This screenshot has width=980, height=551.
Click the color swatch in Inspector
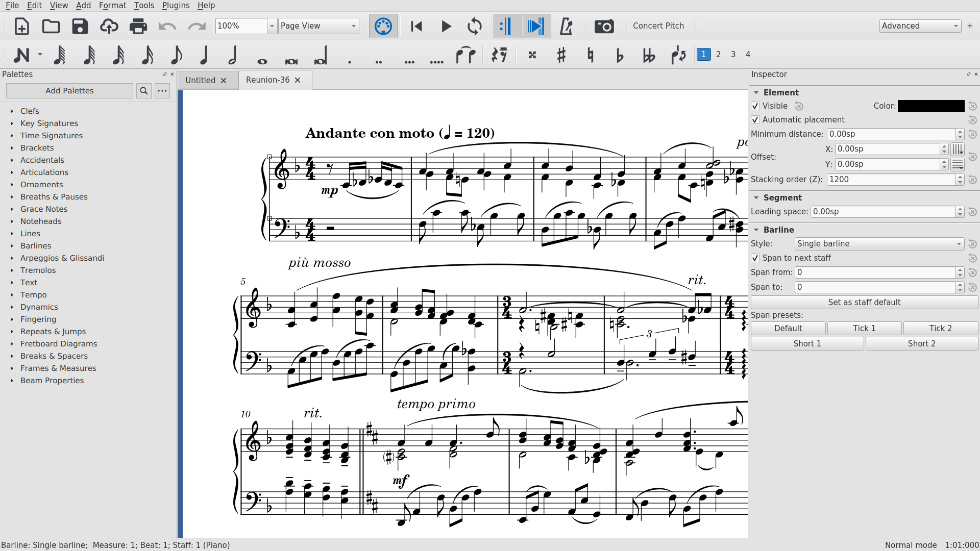click(x=933, y=106)
